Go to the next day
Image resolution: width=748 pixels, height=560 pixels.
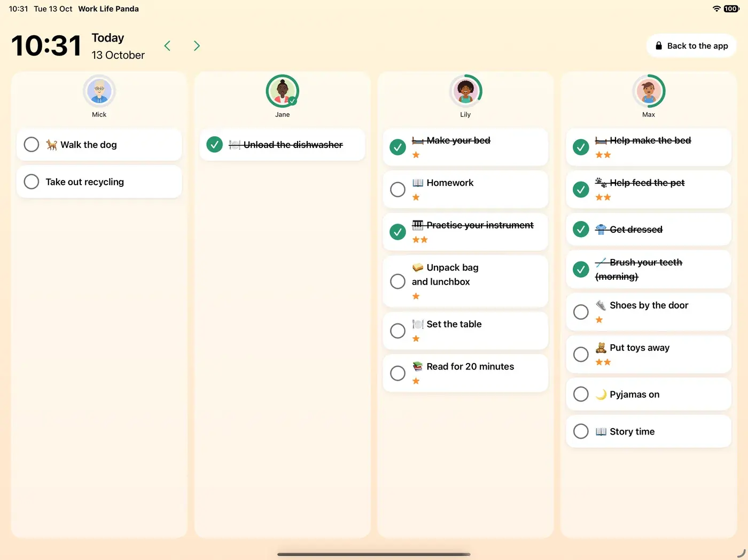[197, 46]
